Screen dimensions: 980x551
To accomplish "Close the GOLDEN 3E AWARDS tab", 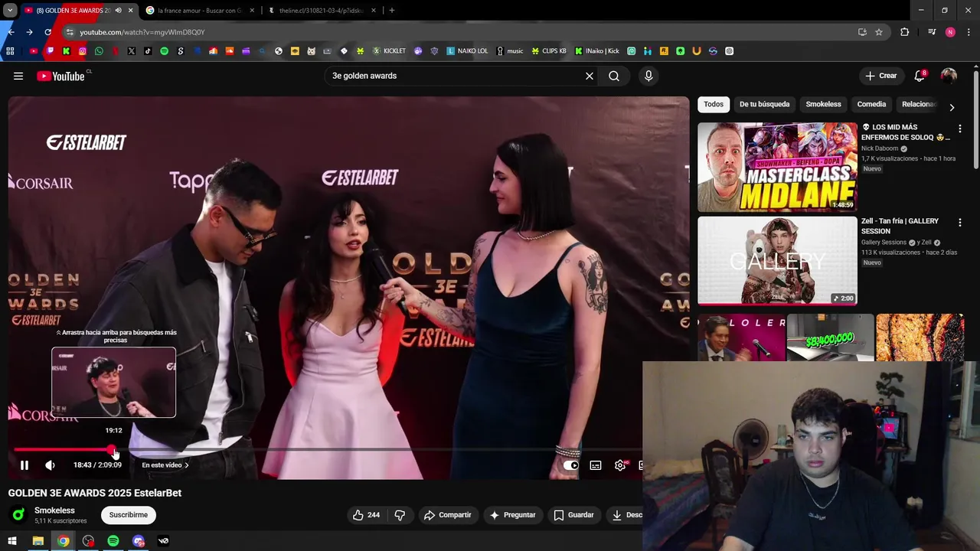I will 131,11.
